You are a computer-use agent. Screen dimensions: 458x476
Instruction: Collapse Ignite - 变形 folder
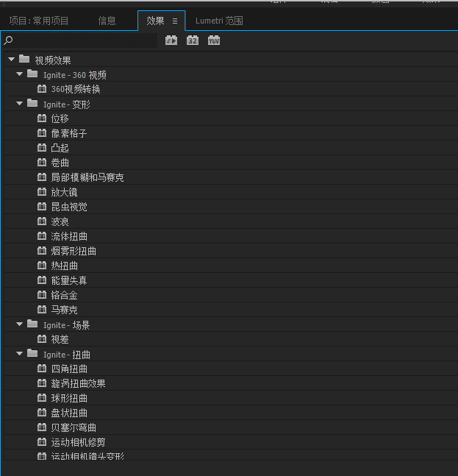point(20,104)
